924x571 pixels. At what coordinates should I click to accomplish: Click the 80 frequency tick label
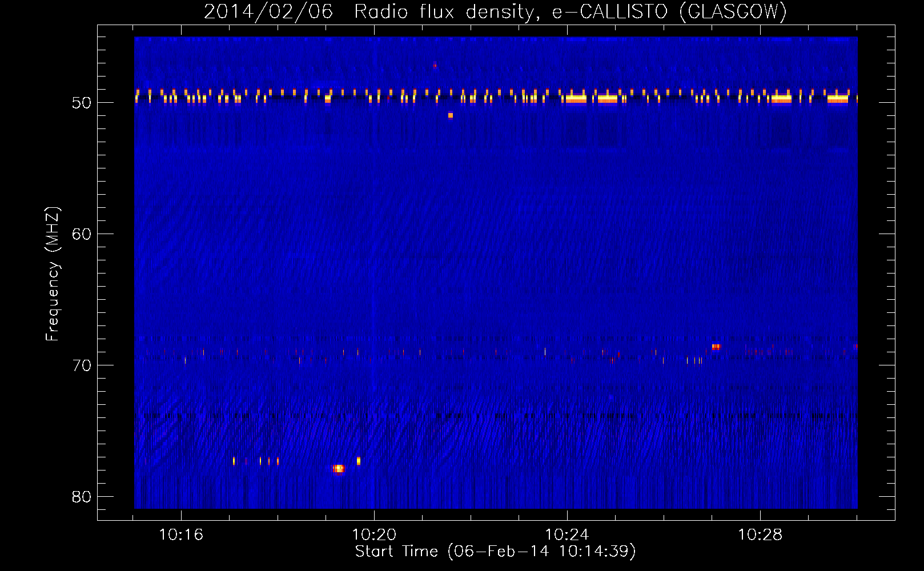click(x=82, y=497)
